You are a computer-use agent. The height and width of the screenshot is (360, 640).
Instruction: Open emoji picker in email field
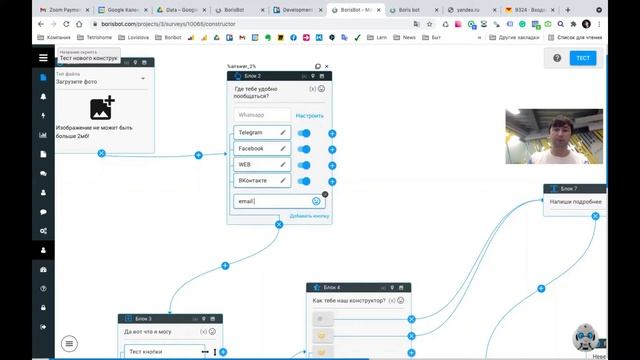point(316,201)
